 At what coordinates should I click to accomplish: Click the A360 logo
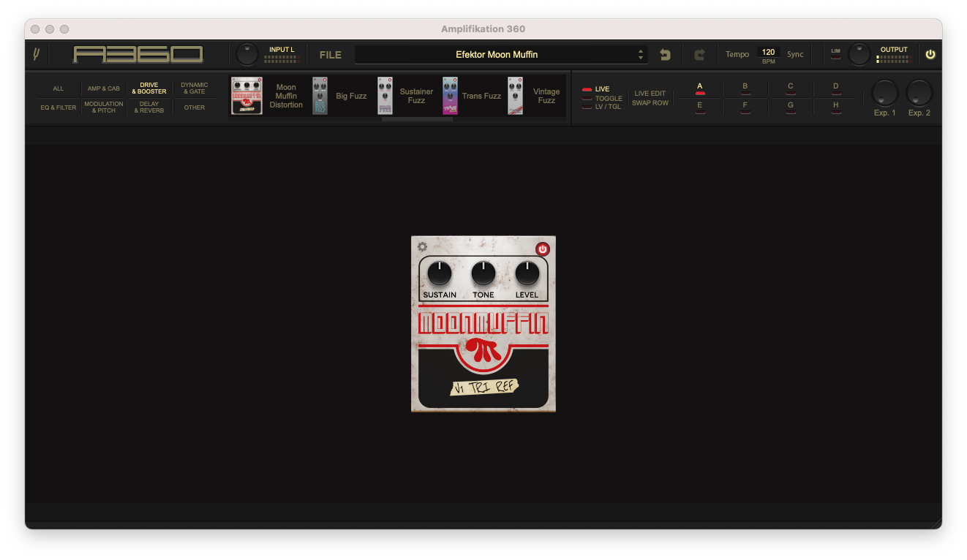pyautogui.click(x=138, y=54)
